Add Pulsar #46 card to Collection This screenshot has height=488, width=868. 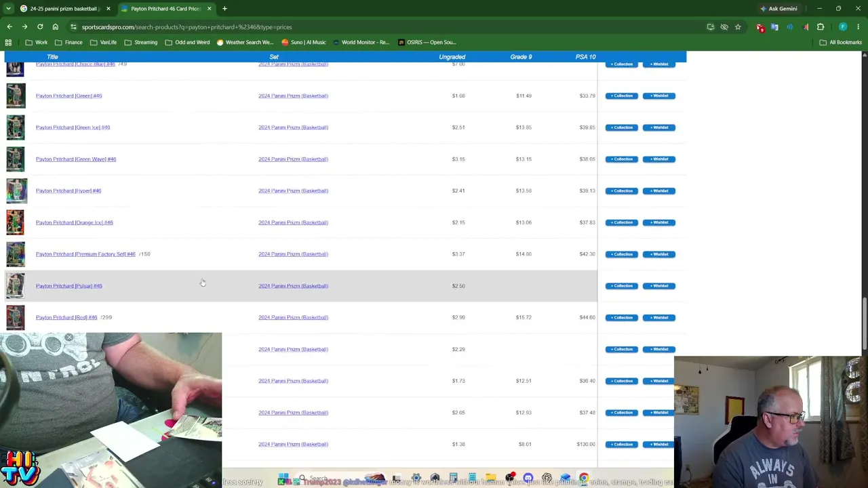(622, 286)
